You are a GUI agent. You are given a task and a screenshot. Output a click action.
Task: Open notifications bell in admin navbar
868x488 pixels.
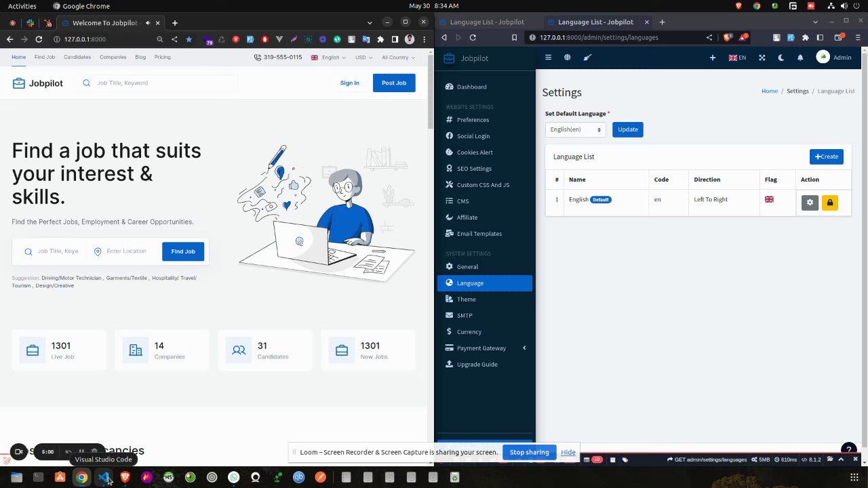(800, 58)
